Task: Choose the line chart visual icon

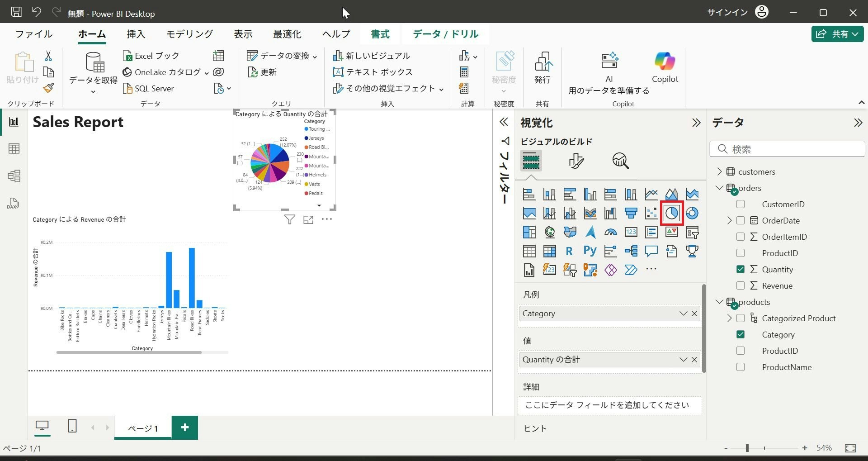Action: coord(651,194)
